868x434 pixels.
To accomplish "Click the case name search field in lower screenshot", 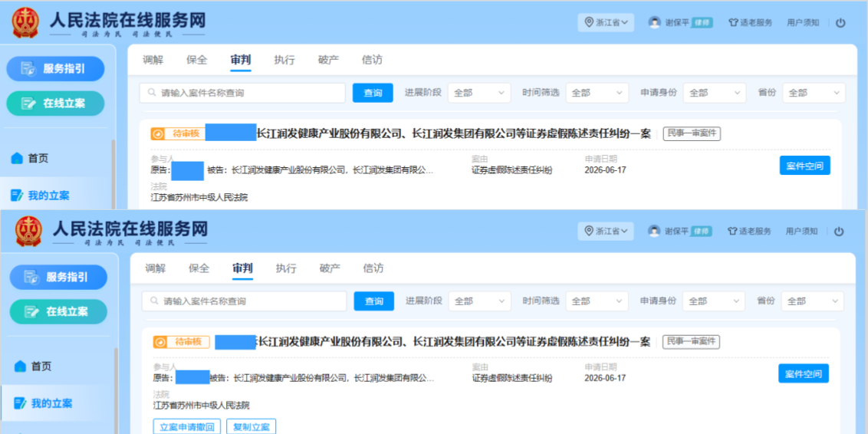I will click(245, 301).
